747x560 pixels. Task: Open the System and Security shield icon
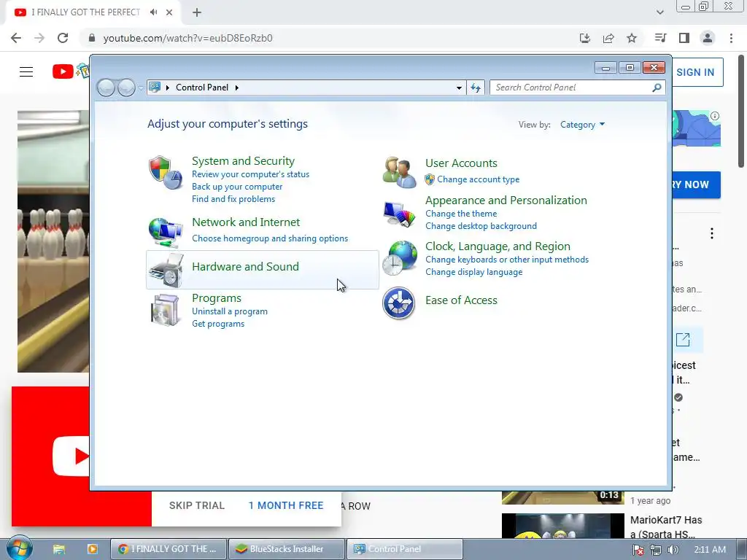[166, 172]
